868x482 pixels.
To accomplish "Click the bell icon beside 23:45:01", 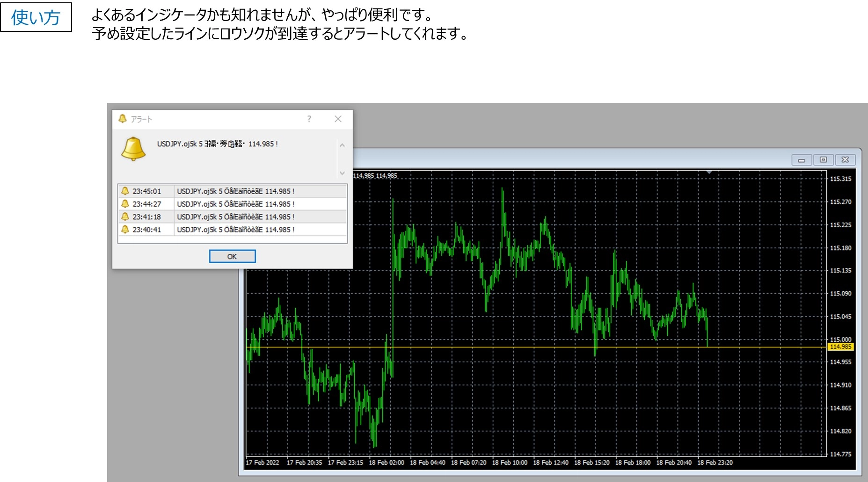I will 125,191.
